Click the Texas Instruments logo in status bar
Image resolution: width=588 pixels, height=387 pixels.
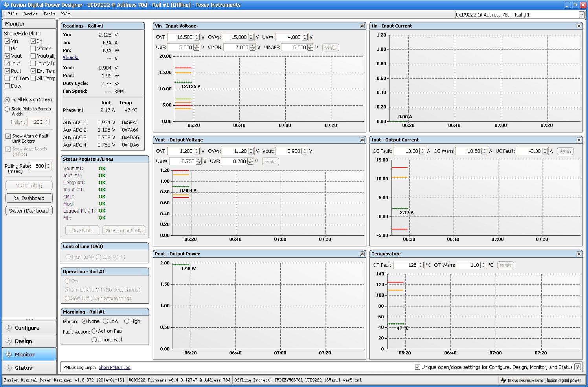(x=522, y=380)
